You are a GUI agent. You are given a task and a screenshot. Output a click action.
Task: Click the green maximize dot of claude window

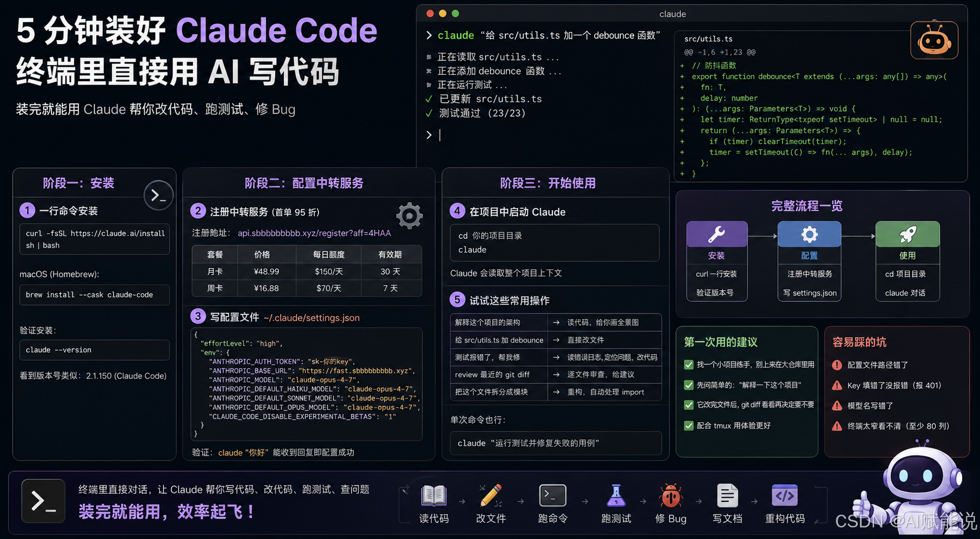point(455,13)
